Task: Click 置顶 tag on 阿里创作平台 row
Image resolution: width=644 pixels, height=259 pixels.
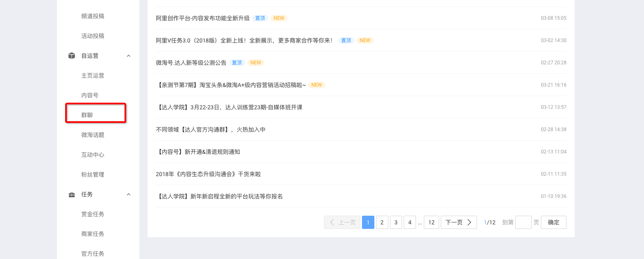Action: (260, 18)
